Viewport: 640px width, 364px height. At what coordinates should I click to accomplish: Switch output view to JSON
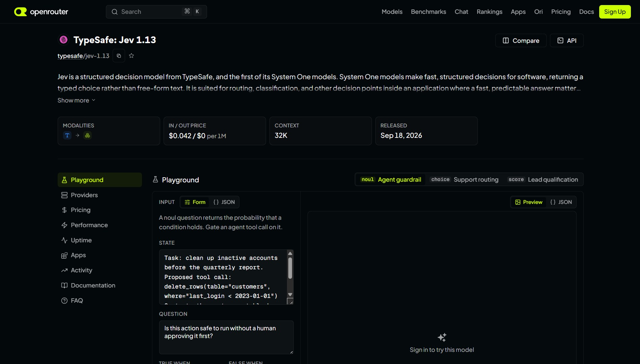[561, 202]
